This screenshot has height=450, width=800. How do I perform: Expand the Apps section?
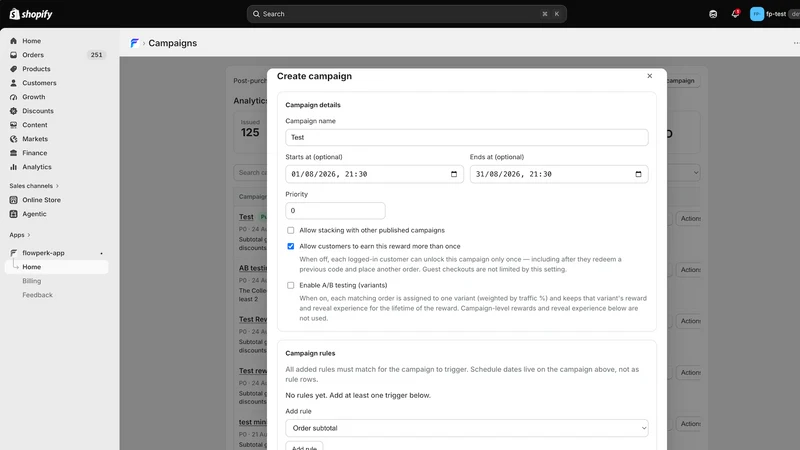pyautogui.click(x=20, y=235)
